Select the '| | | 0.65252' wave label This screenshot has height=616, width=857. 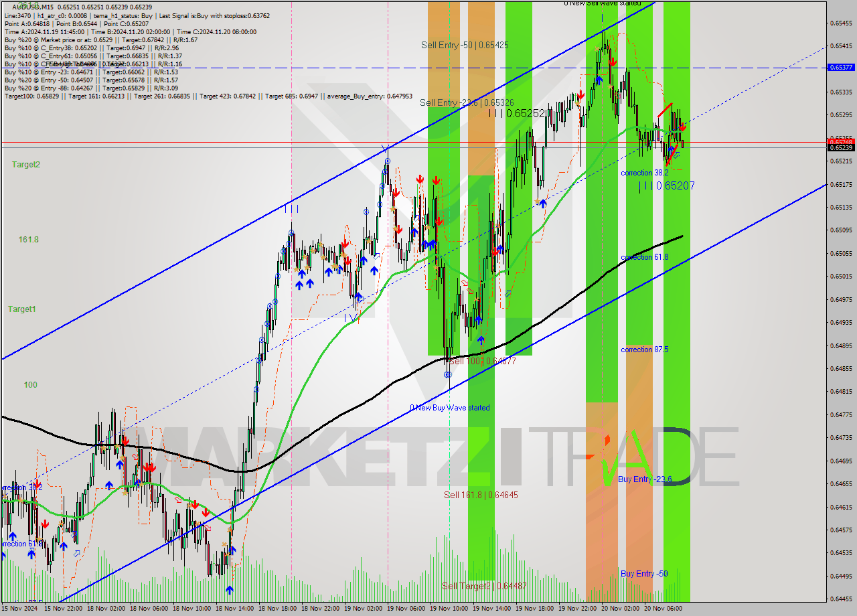(516, 114)
